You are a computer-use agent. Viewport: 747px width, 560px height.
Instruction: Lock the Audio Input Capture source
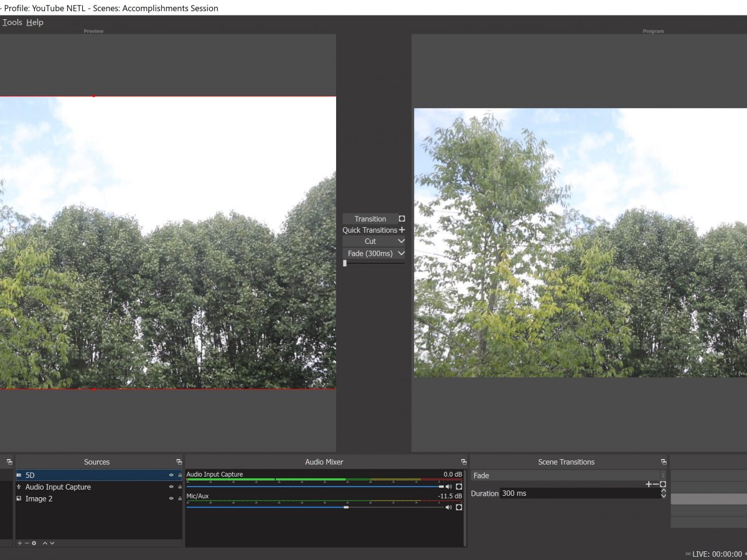tap(180, 487)
